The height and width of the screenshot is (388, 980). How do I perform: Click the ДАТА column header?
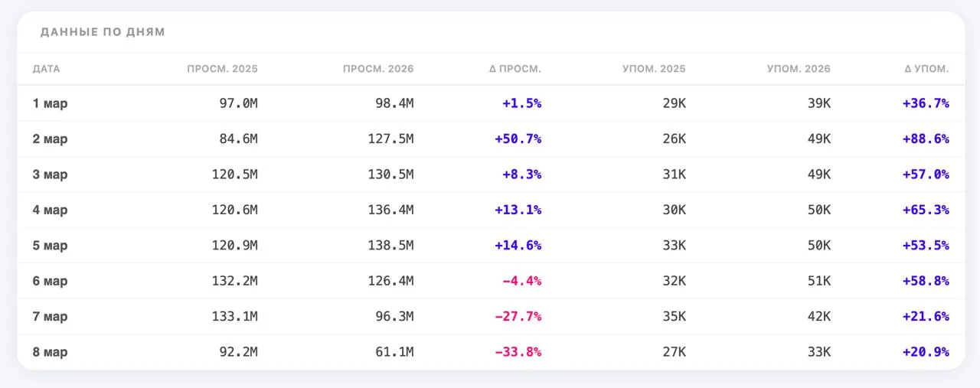tap(46, 69)
